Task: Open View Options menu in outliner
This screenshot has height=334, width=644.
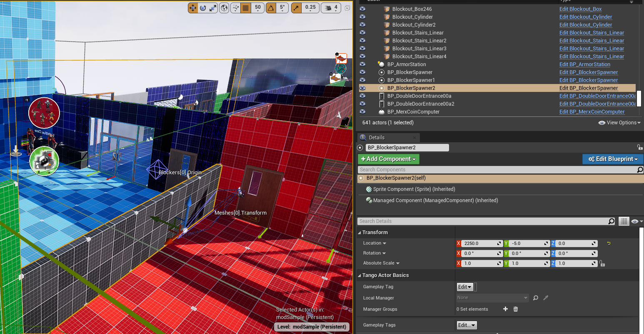Action: tap(619, 123)
